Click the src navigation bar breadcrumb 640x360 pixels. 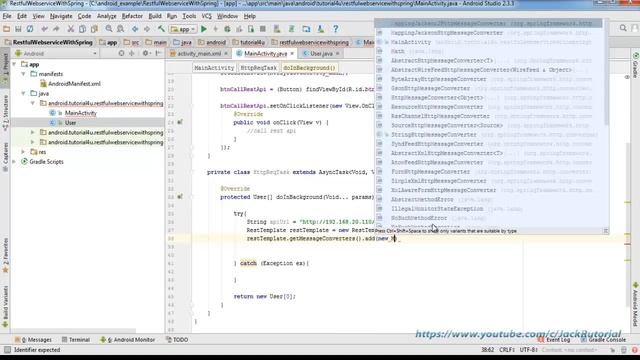131,42
